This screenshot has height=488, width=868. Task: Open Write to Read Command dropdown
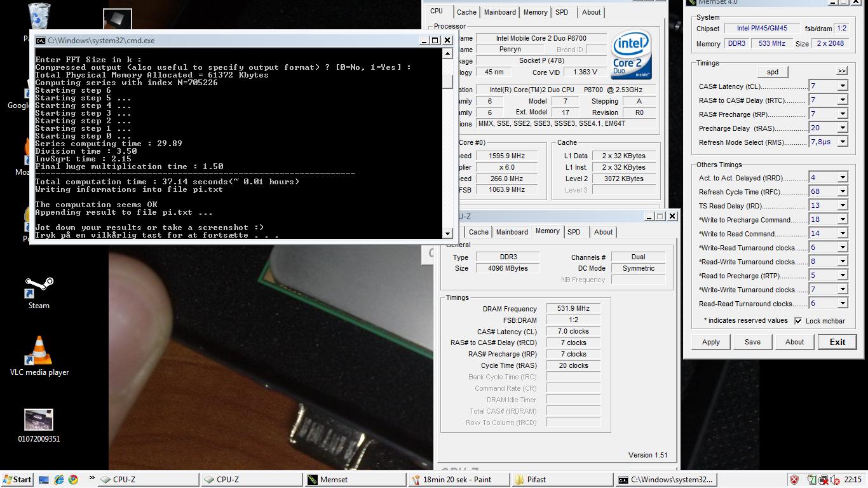pyautogui.click(x=842, y=233)
